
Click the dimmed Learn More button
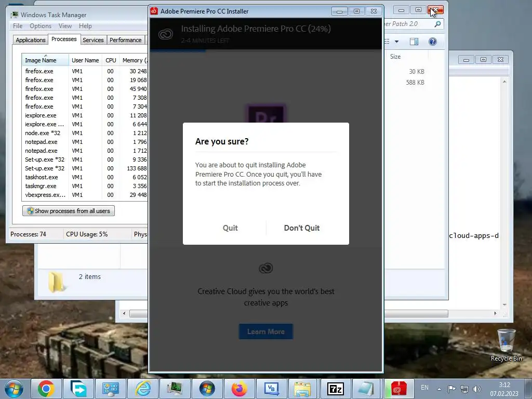[265, 331]
